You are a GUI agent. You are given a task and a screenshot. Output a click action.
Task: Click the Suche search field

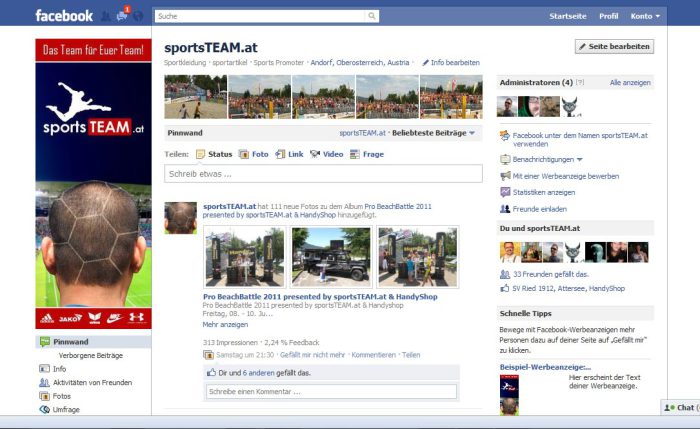260,16
